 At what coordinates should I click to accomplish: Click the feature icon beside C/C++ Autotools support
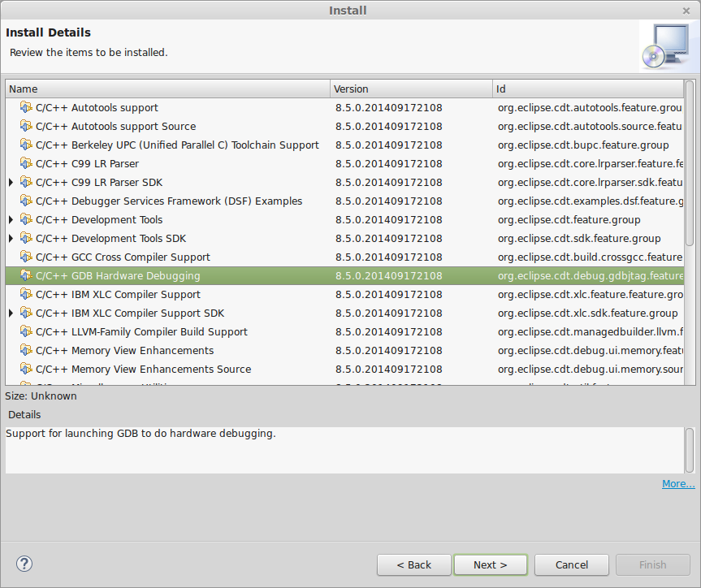click(x=26, y=107)
